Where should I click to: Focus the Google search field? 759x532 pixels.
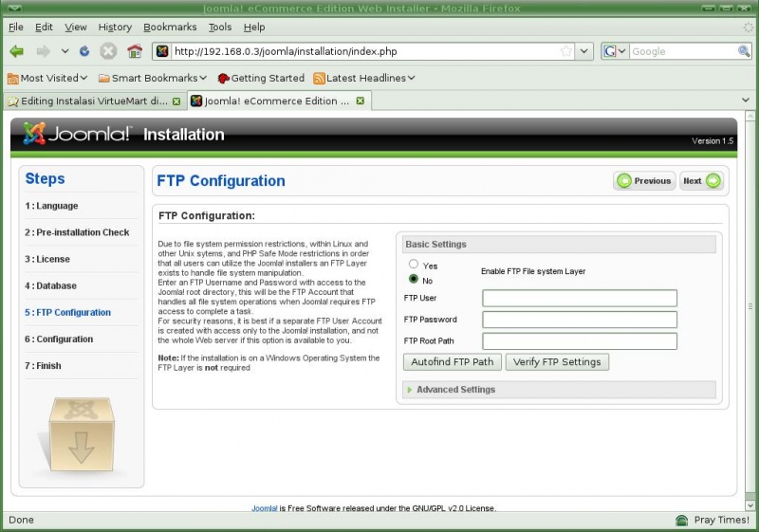click(682, 51)
